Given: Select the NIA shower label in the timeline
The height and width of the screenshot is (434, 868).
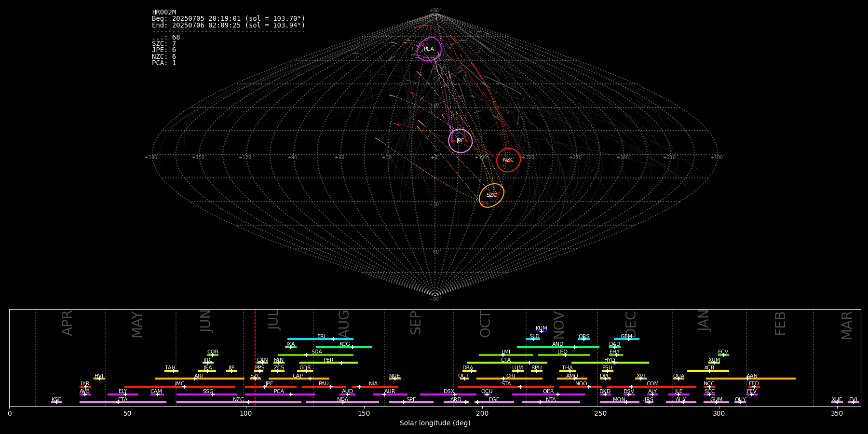Looking at the screenshot, I should point(373,384).
